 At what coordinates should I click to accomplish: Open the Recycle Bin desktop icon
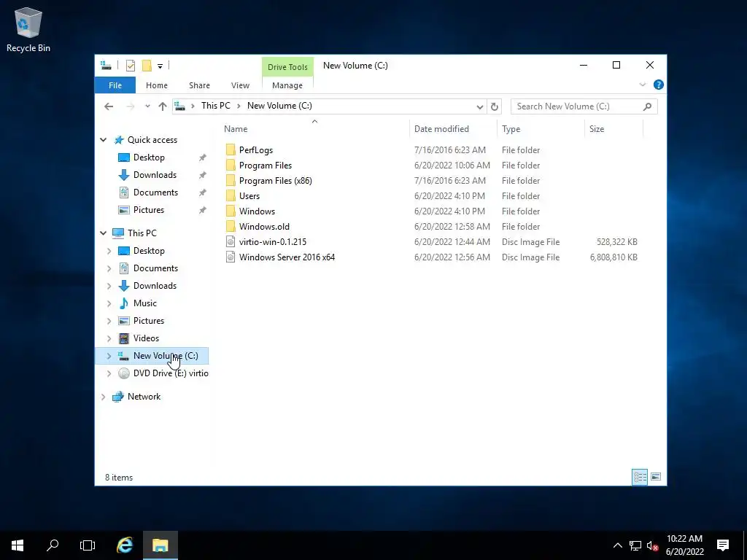[28, 29]
